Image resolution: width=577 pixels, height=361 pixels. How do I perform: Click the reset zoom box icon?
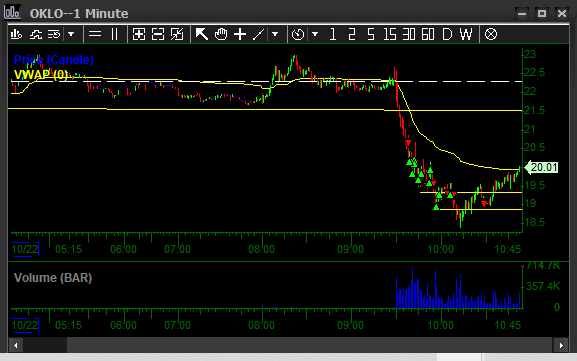(x=177, y=34)
